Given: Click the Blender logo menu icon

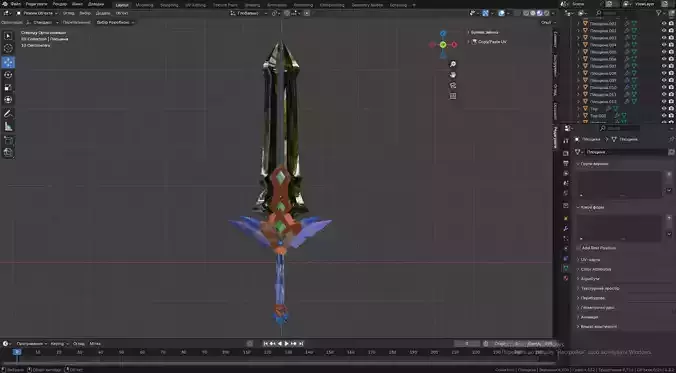Looking at the screenshot, I should (4, 4).
